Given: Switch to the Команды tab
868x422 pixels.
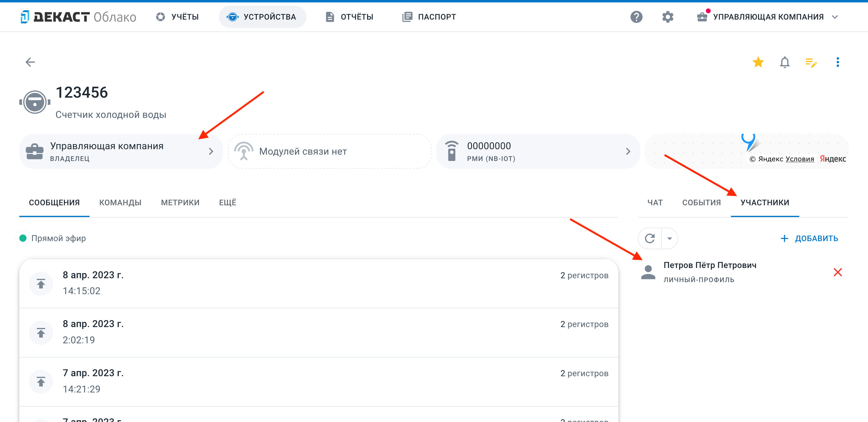Looking at the screenshot, I should coord(120,203).
